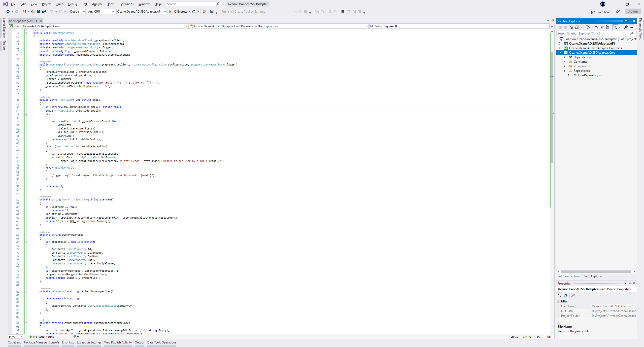Open Solution Explorer Properties wrench icon
This screenshot has height=347, width=644.
click(x=626, y=27)
